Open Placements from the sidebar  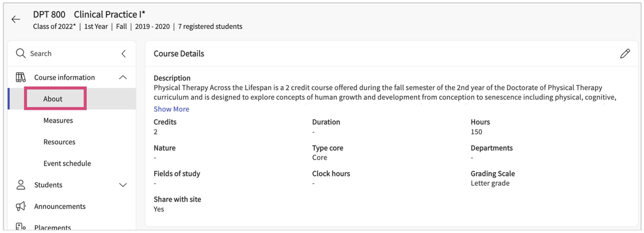(53, 227)
